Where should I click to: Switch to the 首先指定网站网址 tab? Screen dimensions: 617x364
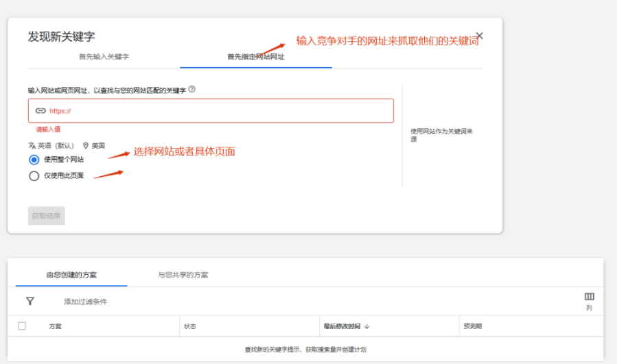tap(255, 57)
